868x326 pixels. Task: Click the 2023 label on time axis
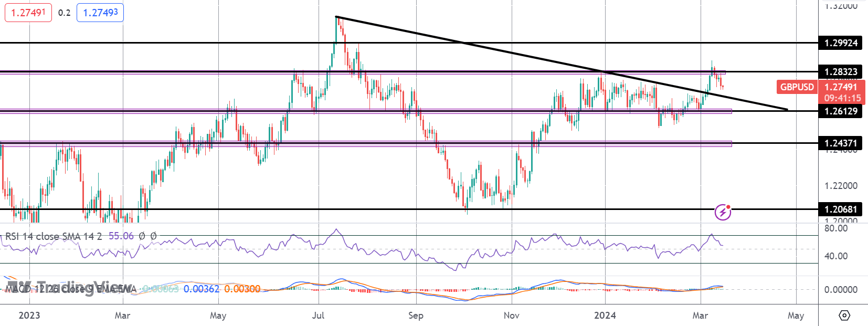click(29, 315)
